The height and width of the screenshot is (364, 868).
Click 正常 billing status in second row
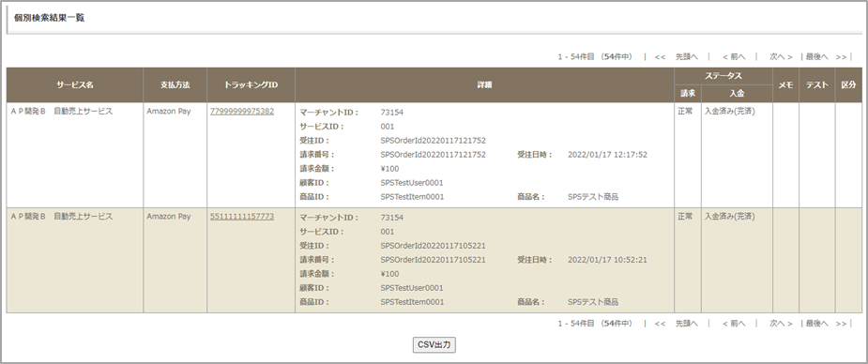[x=685, y=217]
